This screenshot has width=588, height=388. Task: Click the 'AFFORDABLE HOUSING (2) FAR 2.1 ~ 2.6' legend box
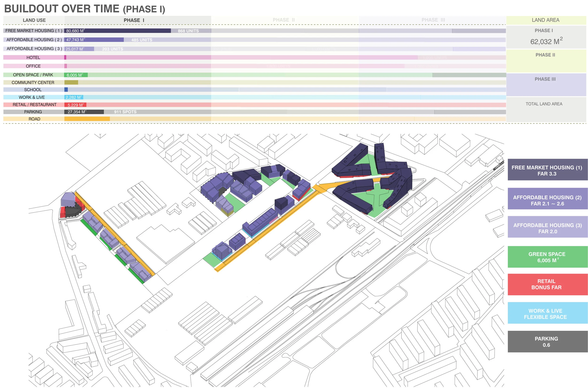(548, 199)
